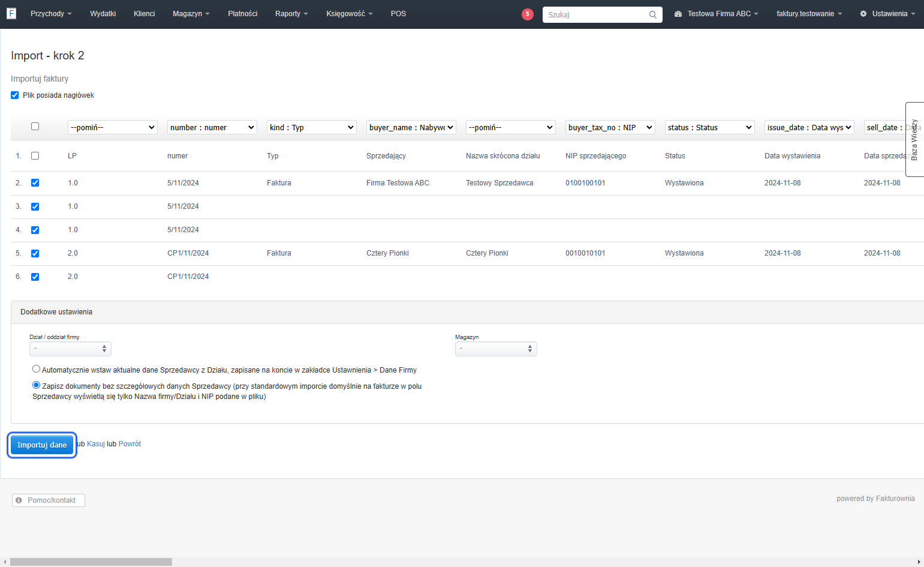Open the 'Dział / oddział firmy' select

[70, 349]
